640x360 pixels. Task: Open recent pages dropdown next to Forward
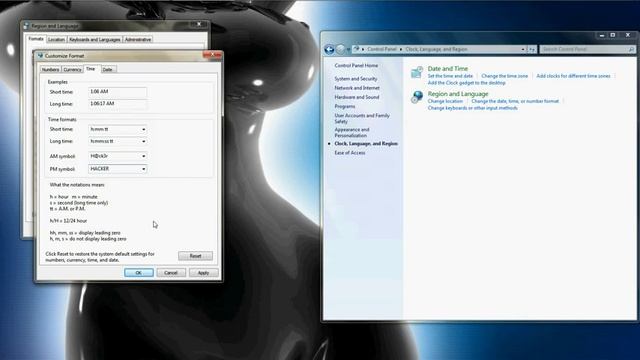tap(348, 49)
